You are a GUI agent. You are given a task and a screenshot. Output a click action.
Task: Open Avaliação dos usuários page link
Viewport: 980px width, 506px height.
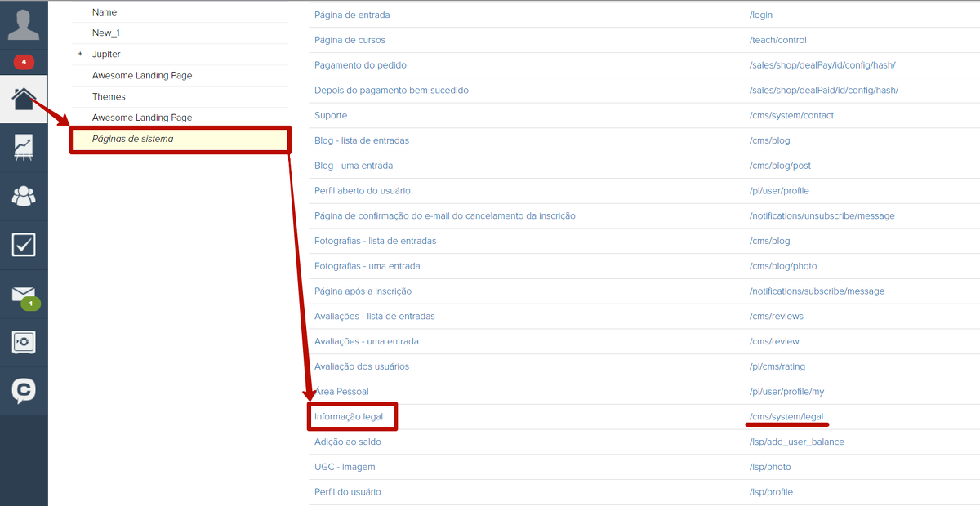click(362, 366)
